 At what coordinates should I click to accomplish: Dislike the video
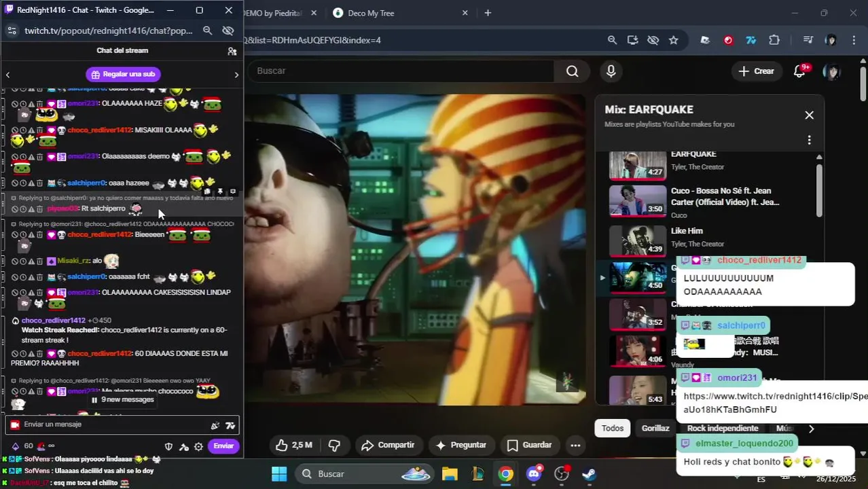334,446
